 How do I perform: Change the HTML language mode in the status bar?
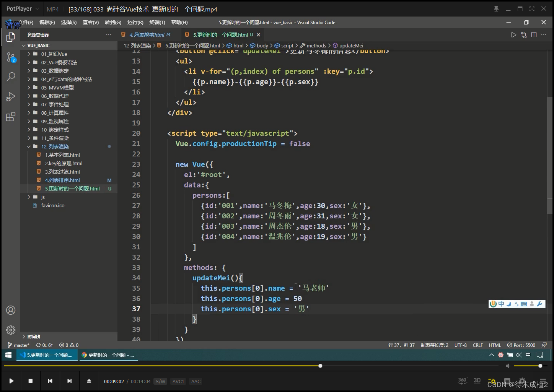click(495, 345)
